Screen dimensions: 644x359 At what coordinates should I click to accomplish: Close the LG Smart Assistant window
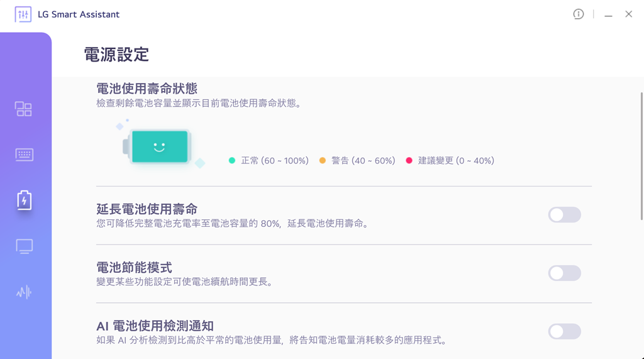tap(628, 14)
